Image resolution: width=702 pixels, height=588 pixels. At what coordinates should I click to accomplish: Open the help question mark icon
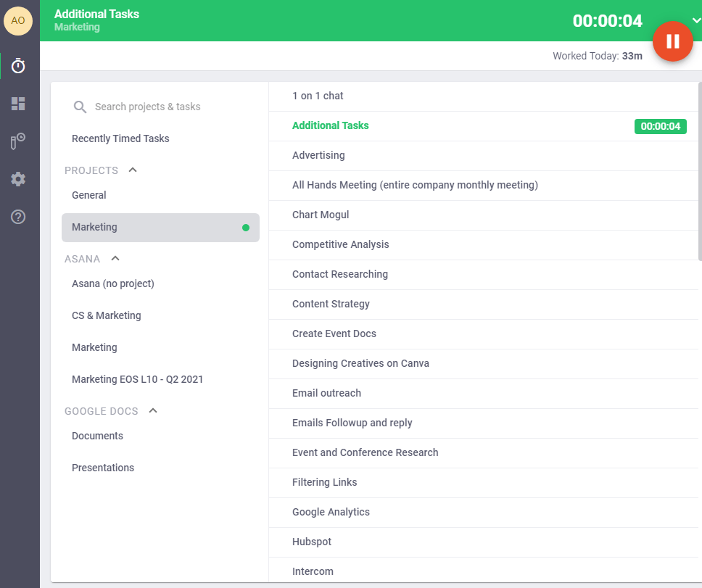(18, 217)
